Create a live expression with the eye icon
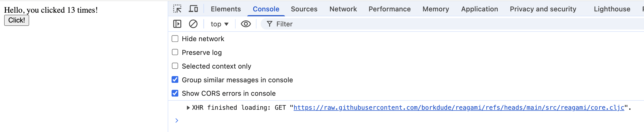 pyautogui.click(x=246, y=24)
